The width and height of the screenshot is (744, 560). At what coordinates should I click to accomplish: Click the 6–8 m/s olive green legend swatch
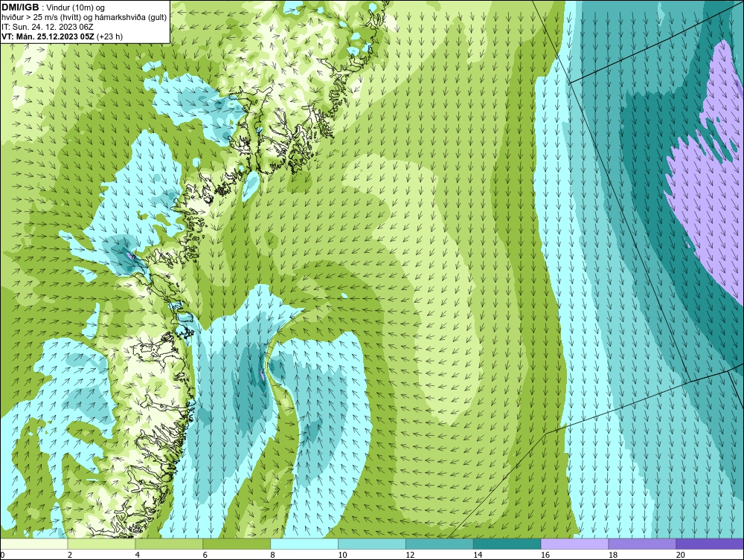click(237, 544)
